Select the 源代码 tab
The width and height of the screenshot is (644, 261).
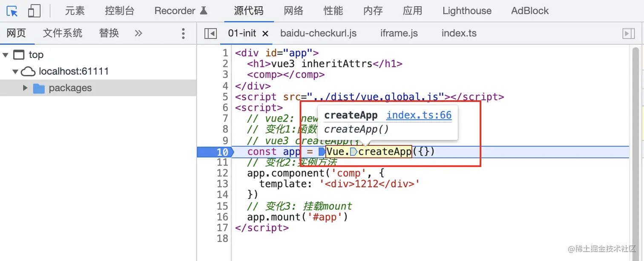pos(249,11)
